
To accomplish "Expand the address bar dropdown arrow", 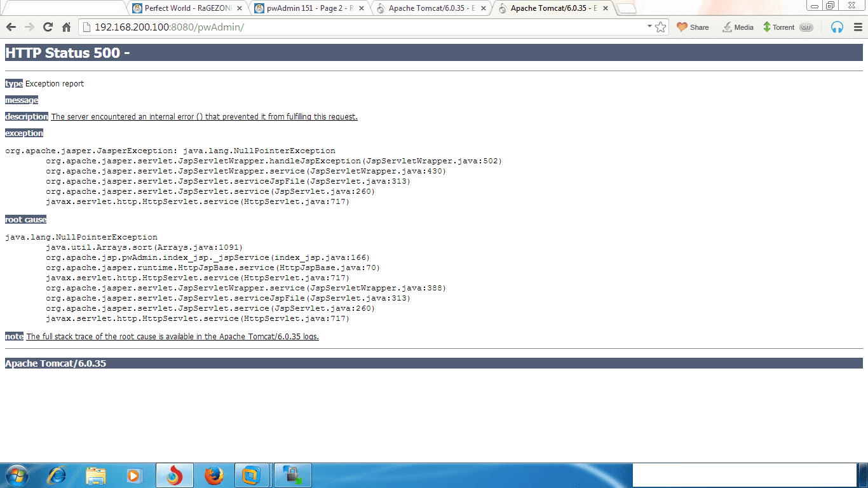I will pyautogui.click(x=649, y=27).
